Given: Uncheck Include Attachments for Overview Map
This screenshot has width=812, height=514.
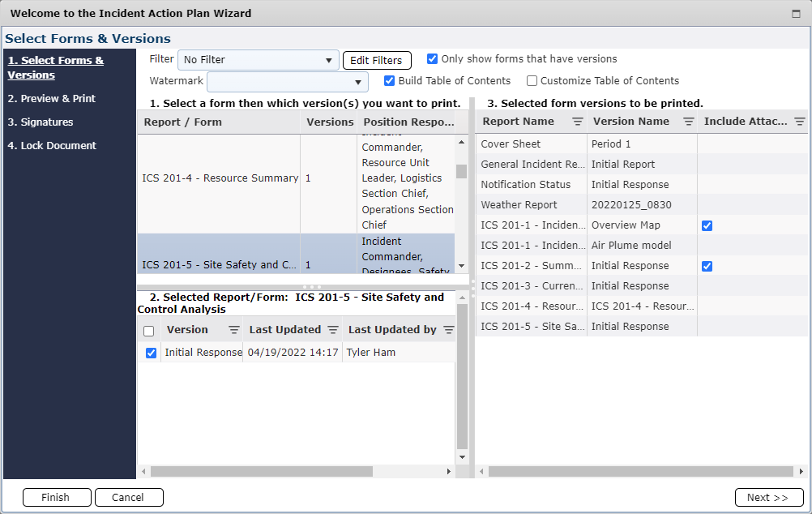Looking at the screenshot, I should pos(707,225).
